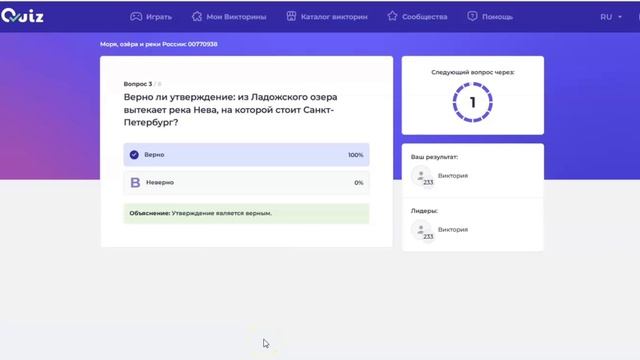Select the Неверно answer option

pos(247,182)
